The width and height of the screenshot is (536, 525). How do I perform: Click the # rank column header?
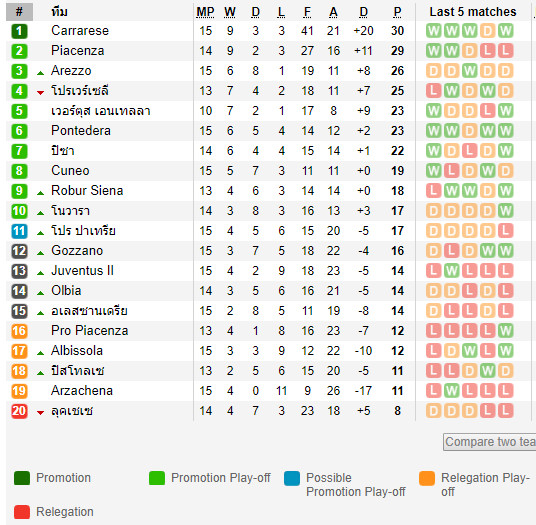tap(19, 12)
